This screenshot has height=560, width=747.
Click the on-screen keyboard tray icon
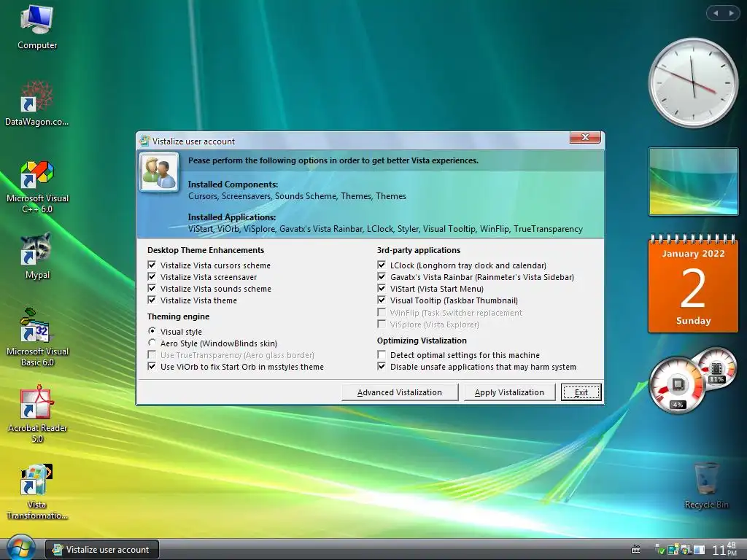[x=635, y=550]
